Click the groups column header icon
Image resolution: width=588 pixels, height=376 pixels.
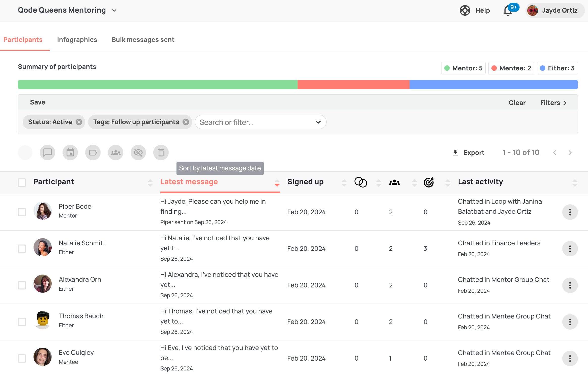[394, 182]
